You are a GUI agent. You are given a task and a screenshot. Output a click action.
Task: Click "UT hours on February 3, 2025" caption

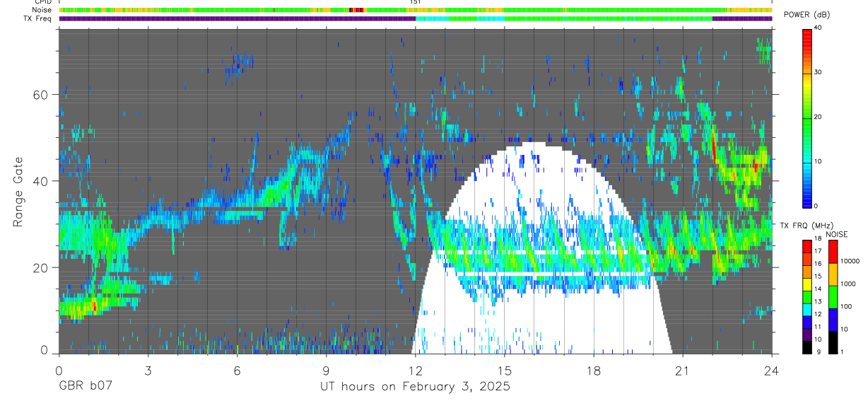pos(414,387)
